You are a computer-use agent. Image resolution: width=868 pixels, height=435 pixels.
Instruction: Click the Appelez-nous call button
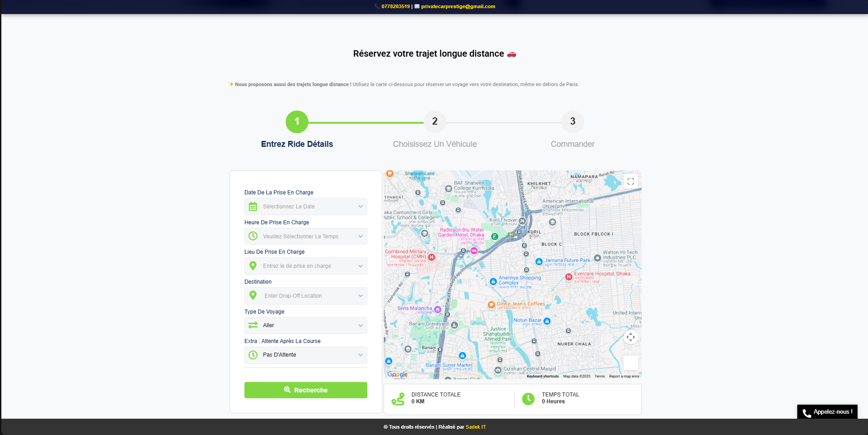(x=827, y=412)
